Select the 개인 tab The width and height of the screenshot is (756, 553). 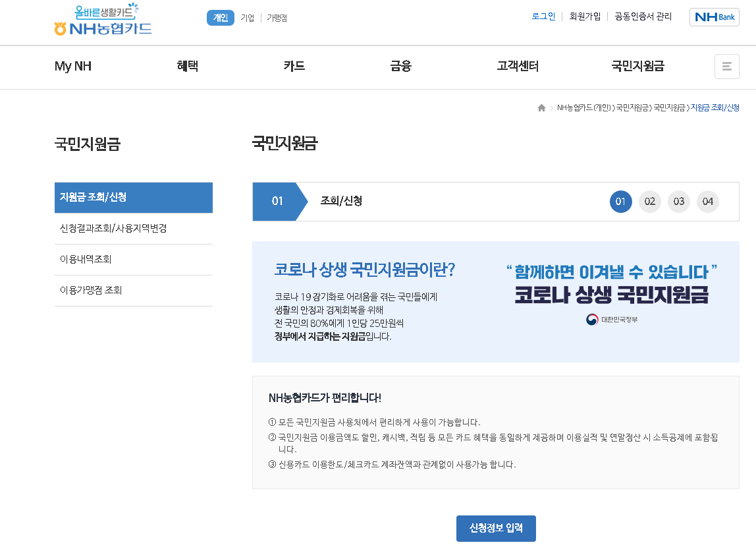pos(221,18)
